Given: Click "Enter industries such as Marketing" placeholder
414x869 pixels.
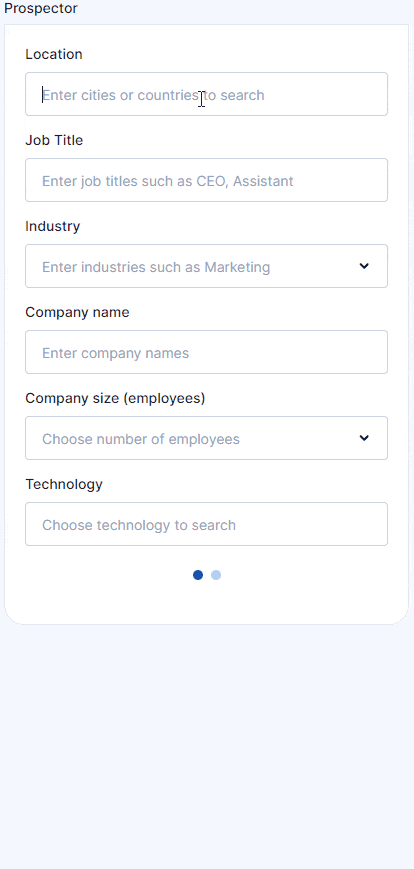Looking at the screenshot, I should click(156, 267).
